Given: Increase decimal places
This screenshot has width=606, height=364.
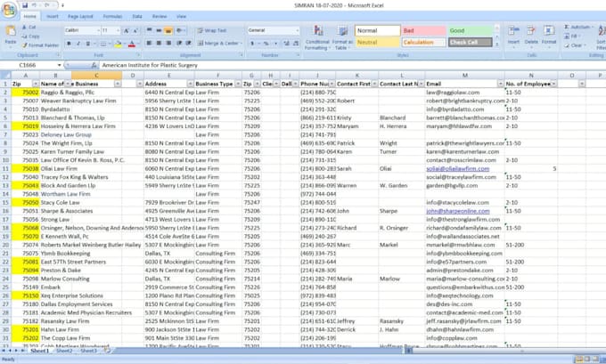Looking at the screenshot, I should (x=286, y=44).
